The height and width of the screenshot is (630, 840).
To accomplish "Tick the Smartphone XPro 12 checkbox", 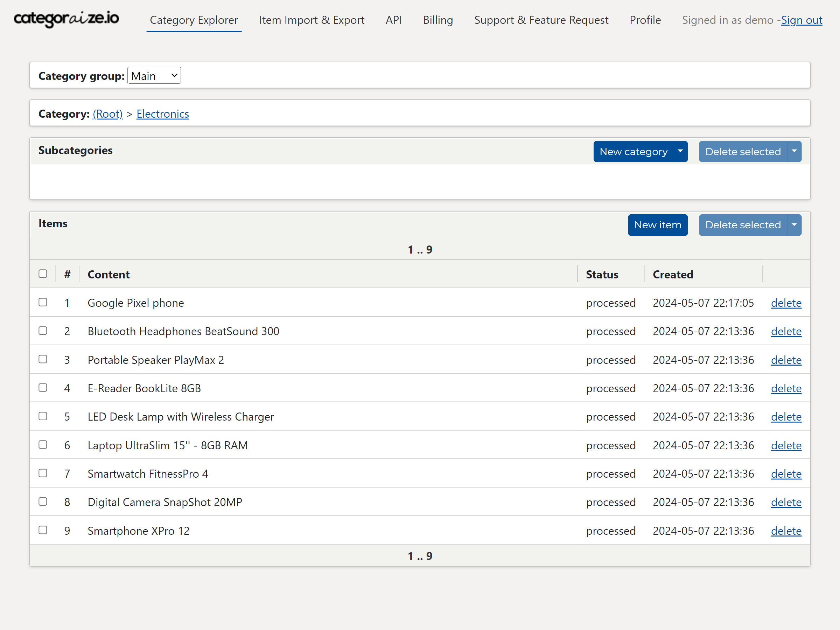I will (x=43, y=531).
